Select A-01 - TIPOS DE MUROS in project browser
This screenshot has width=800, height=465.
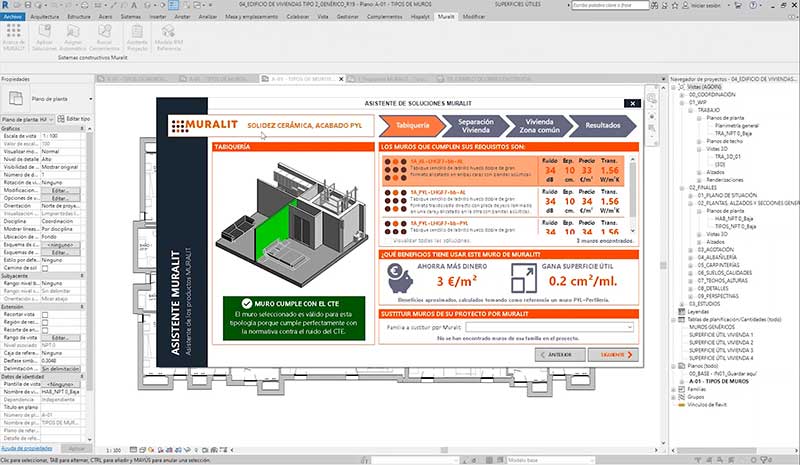point(719,382)
